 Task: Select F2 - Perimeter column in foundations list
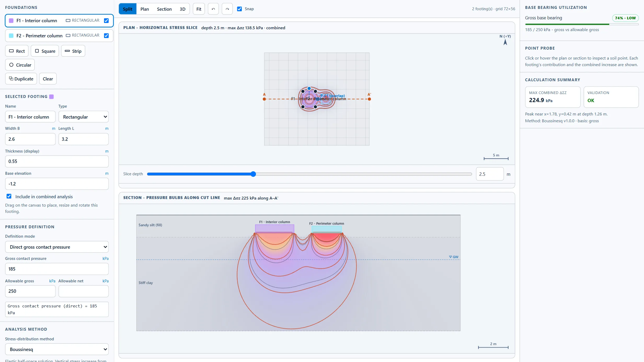pos(59,36)
